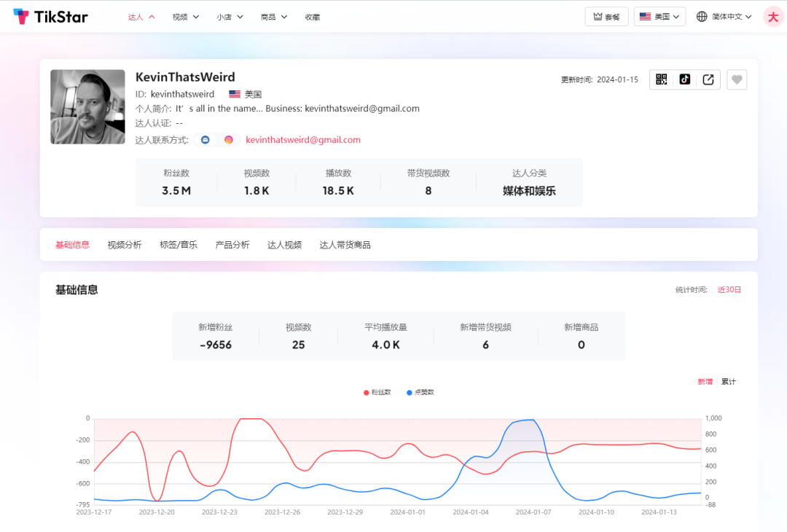Open the 视频 navigation dropdown
The image size is (787, 532).
pos(184,16)
